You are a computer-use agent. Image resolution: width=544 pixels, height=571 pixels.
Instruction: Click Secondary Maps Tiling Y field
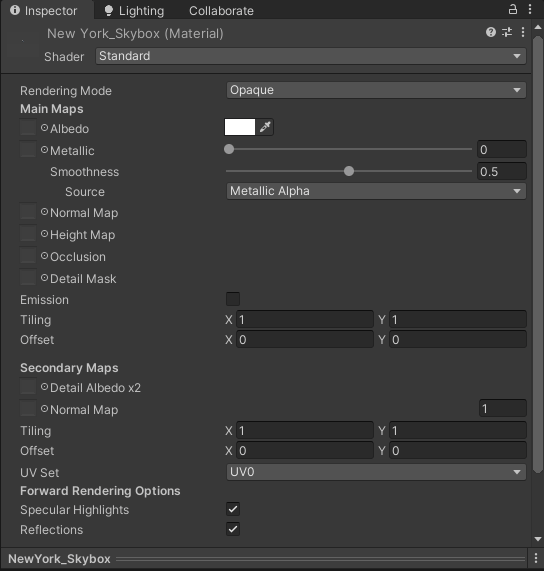(x=458, y=430)
